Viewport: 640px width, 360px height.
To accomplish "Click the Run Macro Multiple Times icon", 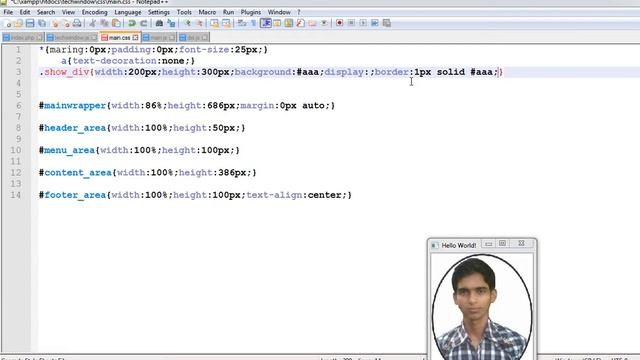I will click(375, 23).
